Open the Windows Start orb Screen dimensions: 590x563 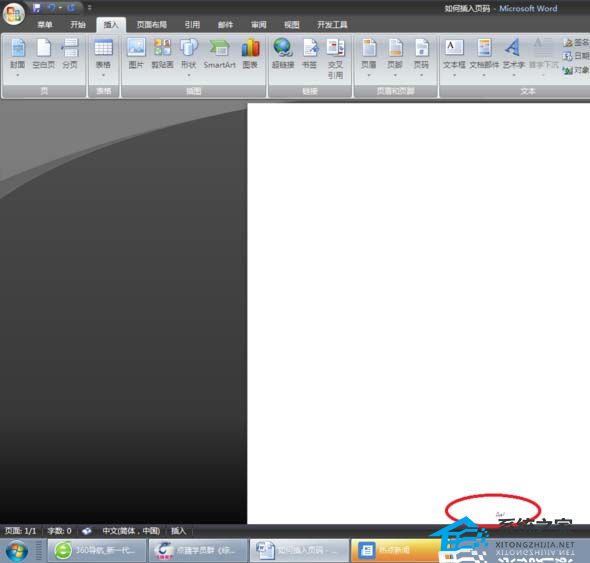(x=17, y=550)
